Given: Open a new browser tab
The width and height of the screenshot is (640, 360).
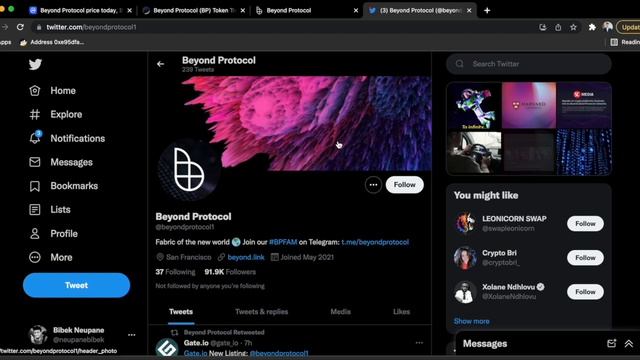Looking at the screenshot, I should (487, 11).
